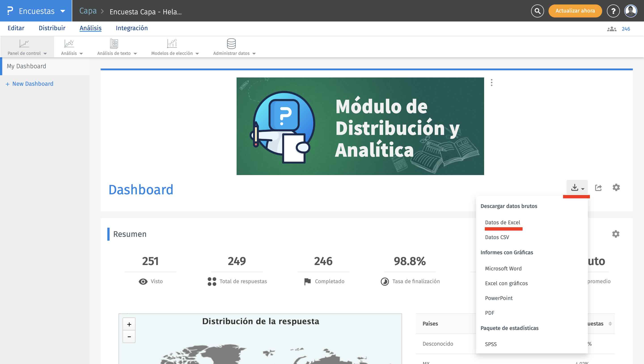Zoom out on the response map
This screenshot has height=364, width=644.
pos(129,337)
